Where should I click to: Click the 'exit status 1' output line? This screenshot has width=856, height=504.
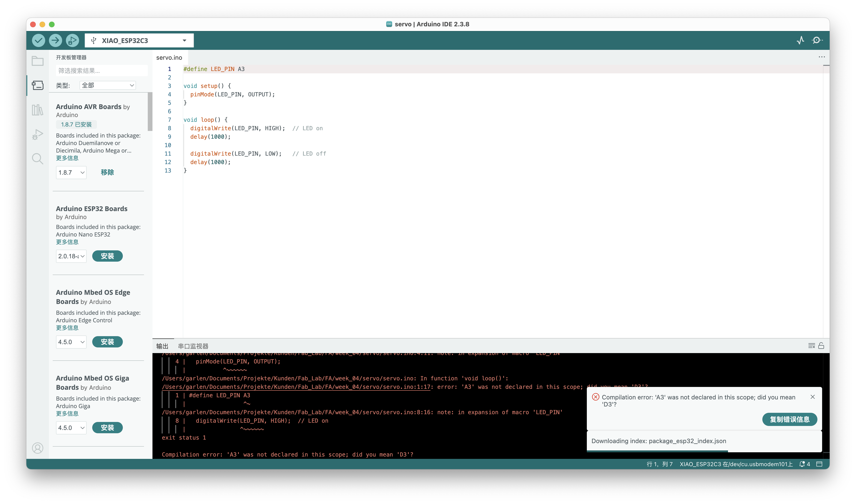click(x=184, y=438)
